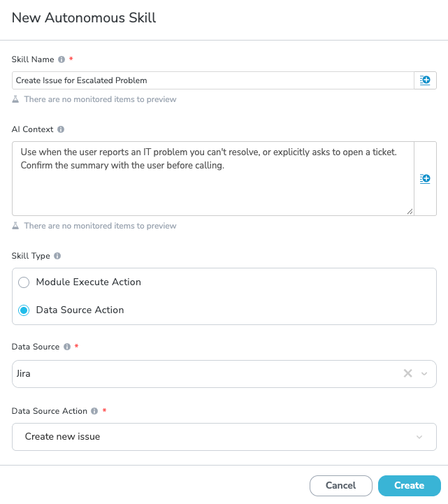The image size is (448, 504).
Task: Click flask preview icon below Skill Name
Action: [15, 99]
